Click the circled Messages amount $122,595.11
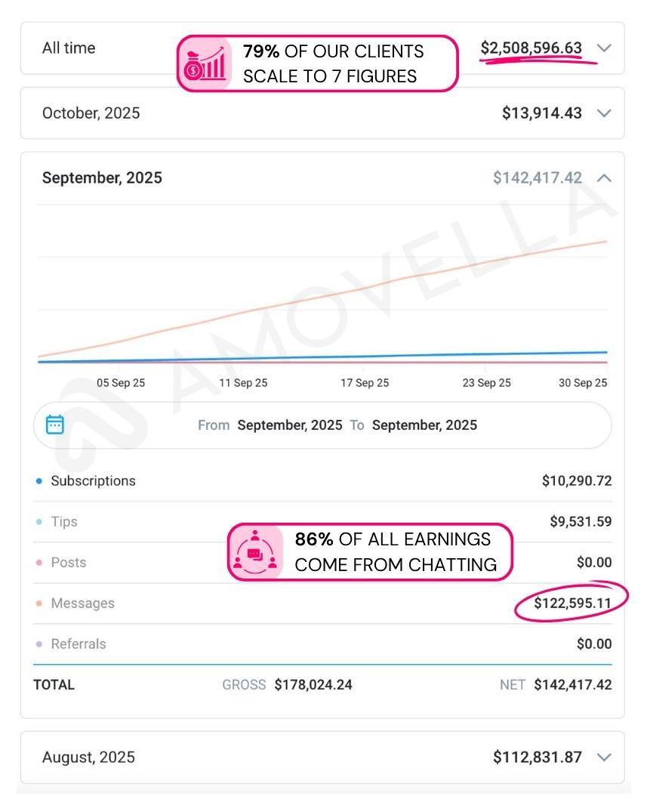Image resolution: width=647 pixels, height=812 pixels. click(x=572, y=603)
